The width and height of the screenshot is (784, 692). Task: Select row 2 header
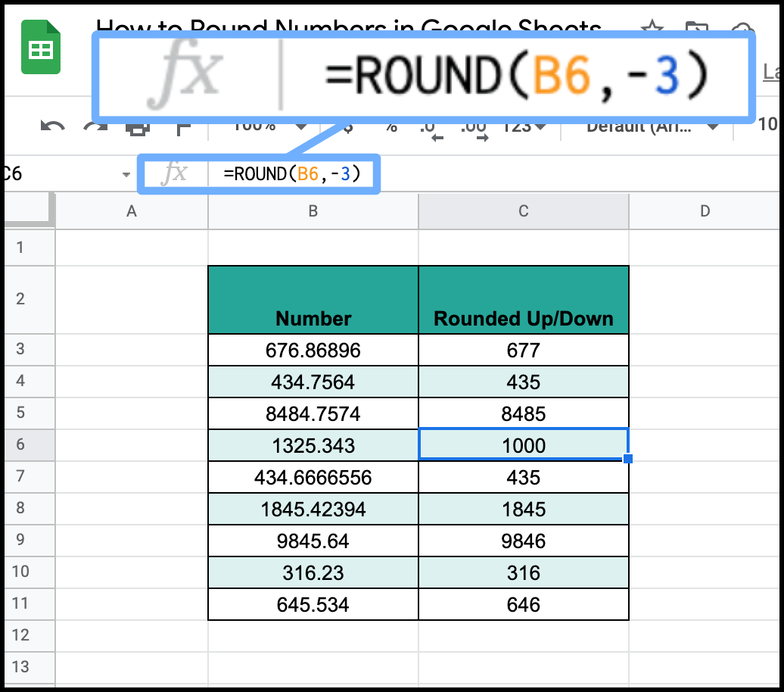pyautogui.click(x=30, y=299)
